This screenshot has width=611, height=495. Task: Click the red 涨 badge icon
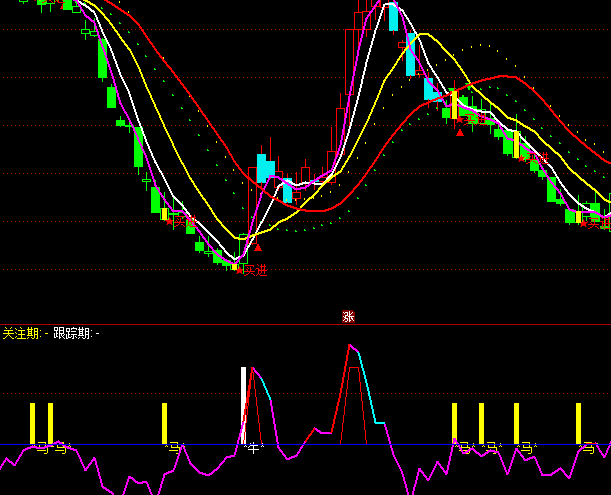pos(349,317)
